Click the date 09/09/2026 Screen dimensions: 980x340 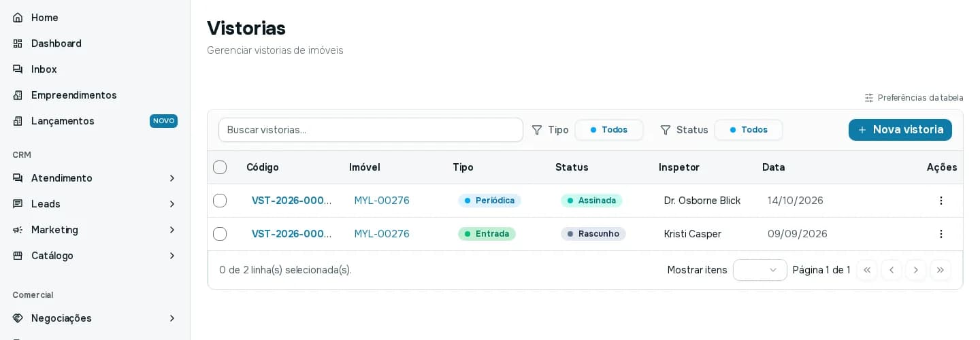pyautogui.click(x=798, y=234)
